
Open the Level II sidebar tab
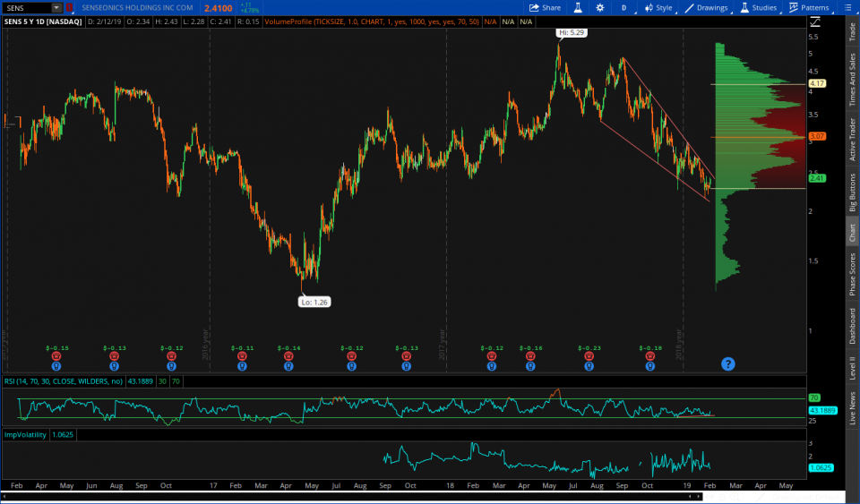[852, 366]
